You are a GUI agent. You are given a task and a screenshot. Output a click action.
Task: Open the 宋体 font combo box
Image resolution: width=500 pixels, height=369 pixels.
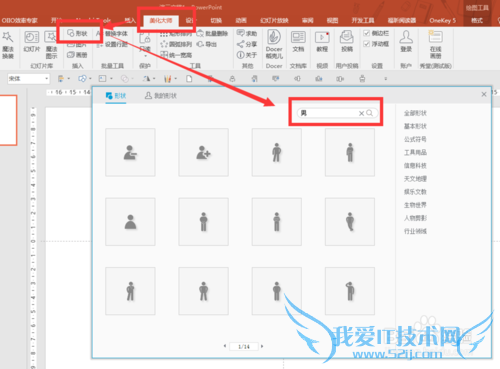pos(29,79)
